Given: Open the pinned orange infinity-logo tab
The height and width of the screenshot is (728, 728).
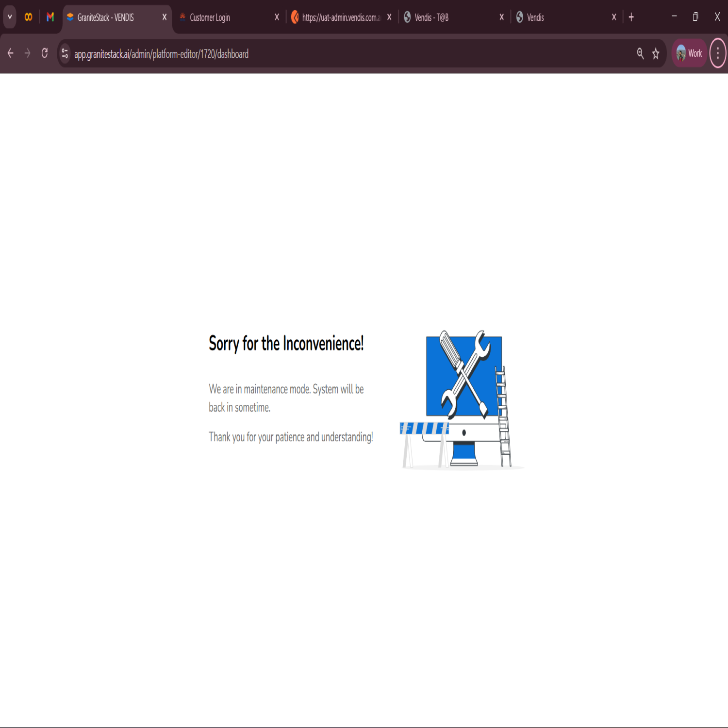Looking at the screenshot, I should tap(29, 17).
